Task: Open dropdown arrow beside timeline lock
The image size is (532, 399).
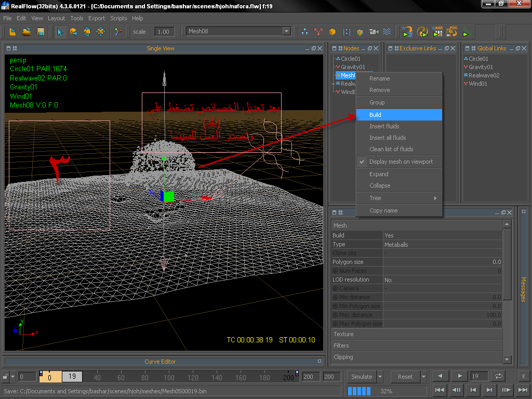Action: (13, 377)
